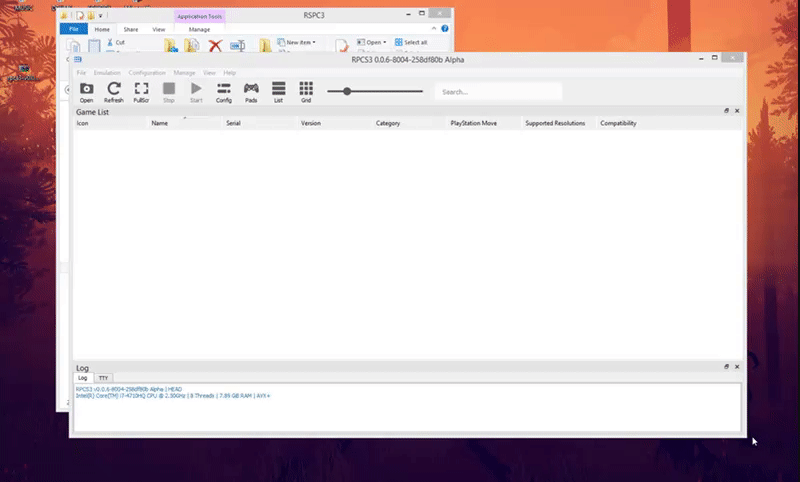
Task: Click the RPCS3 version log line
Action: point(129,389)
